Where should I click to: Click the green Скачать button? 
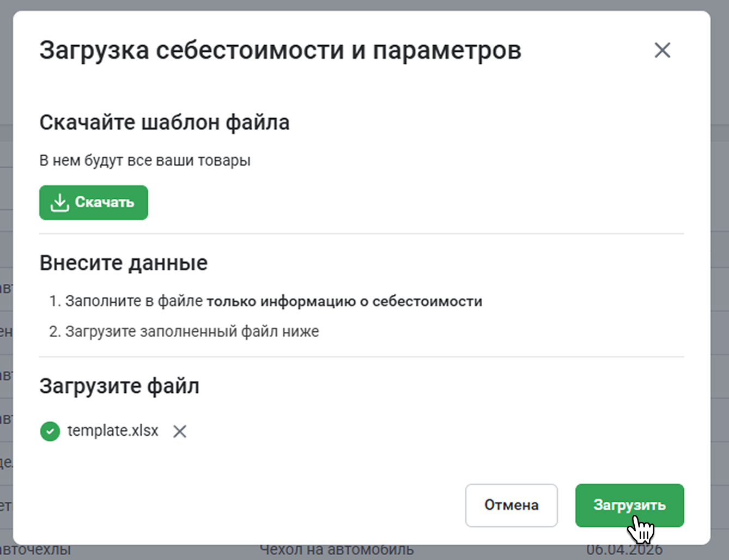point(94,203)
